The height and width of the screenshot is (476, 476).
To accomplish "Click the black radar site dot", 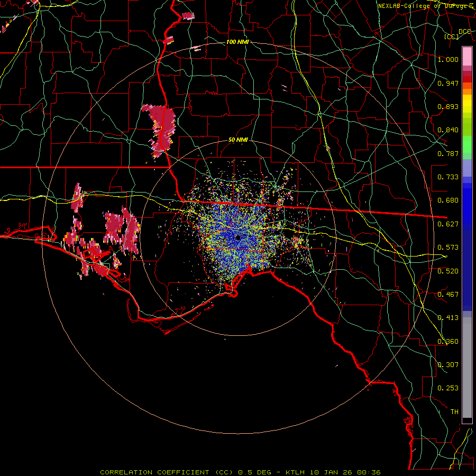I will tap(238, 237).
